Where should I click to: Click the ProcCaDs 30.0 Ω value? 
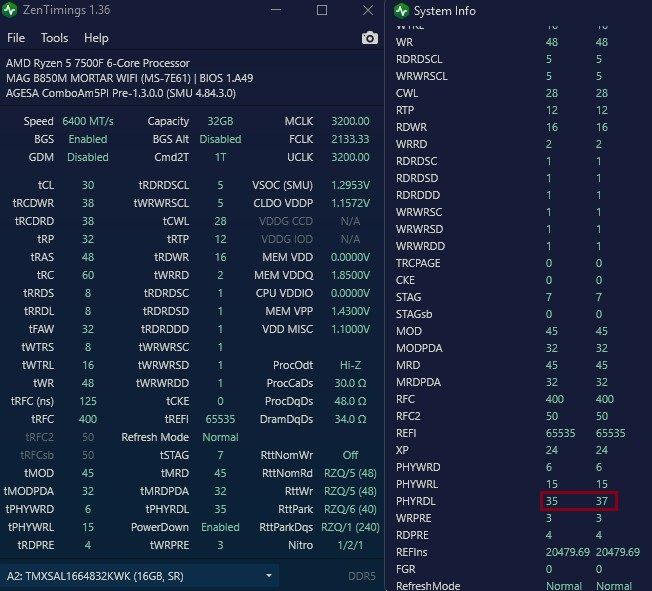point(350,383)
